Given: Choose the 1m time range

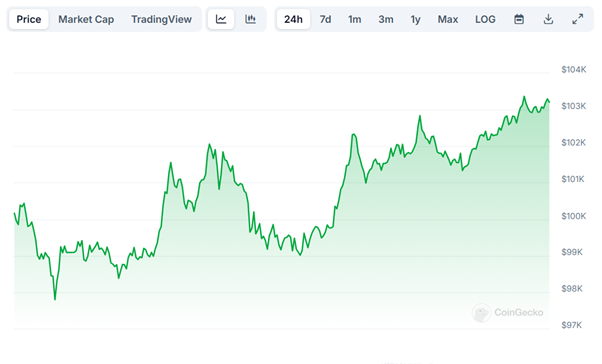Looking at the screenshot, I should coord(354,19).
